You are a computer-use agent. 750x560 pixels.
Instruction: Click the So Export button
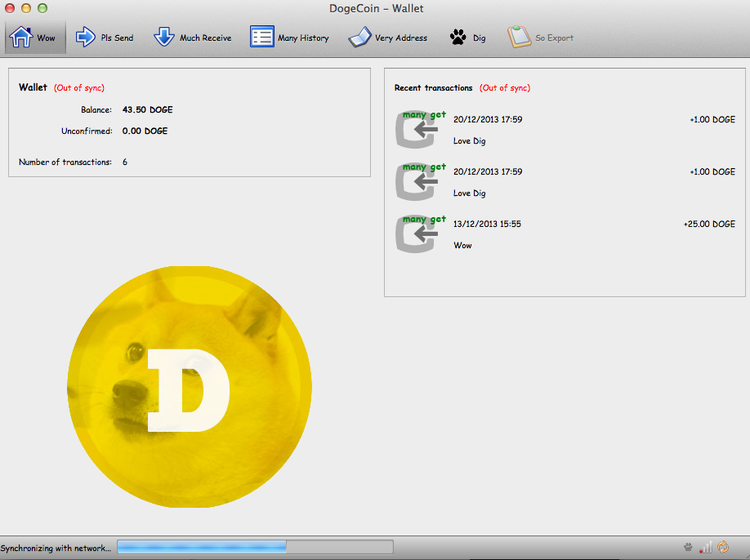(540, 37)
